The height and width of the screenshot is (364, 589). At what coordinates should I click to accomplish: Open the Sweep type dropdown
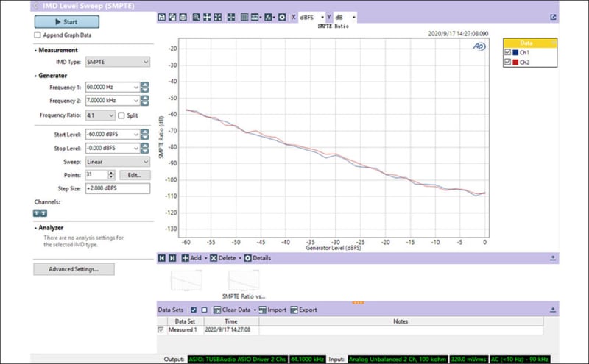[x=118, y=162]
